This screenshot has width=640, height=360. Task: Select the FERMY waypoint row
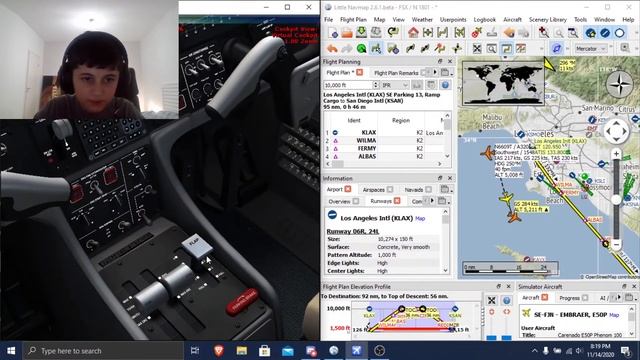pyautogui.click(x=384, y=149)
